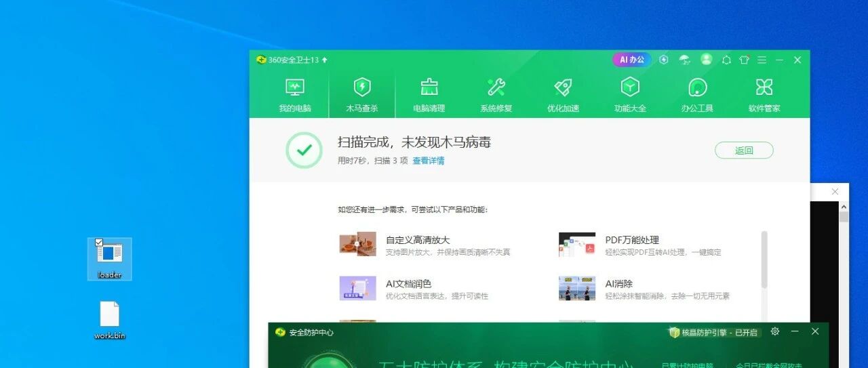Close the background window behind 360
This screenshot has width=868, height=368.
coord(835,192)
